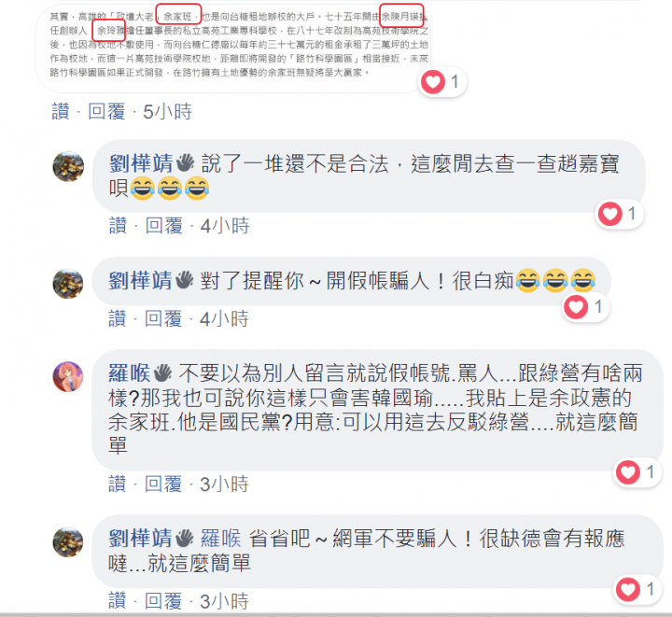Click the mentioned 羅喉 tag in last reply
The height and width of the screenshot is (617, 672).
(x=220, y=539)
